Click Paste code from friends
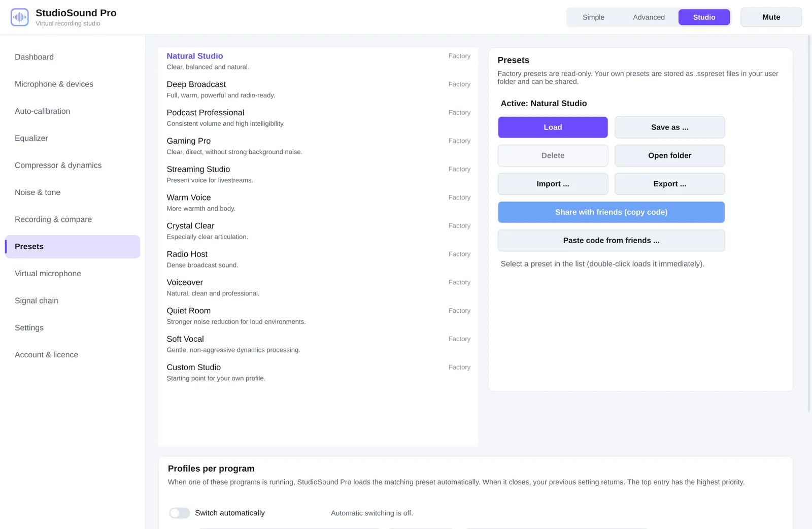812x529 pixels. pos(611,241)
